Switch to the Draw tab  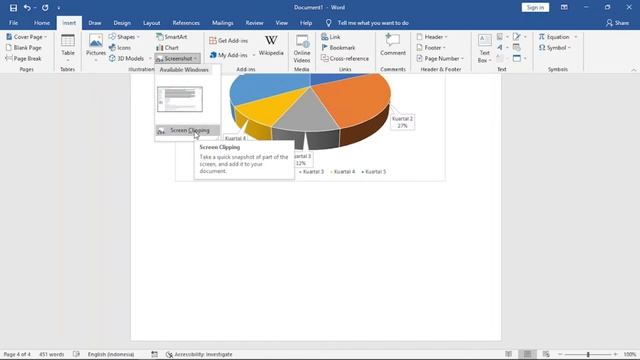tap(95, 23)
